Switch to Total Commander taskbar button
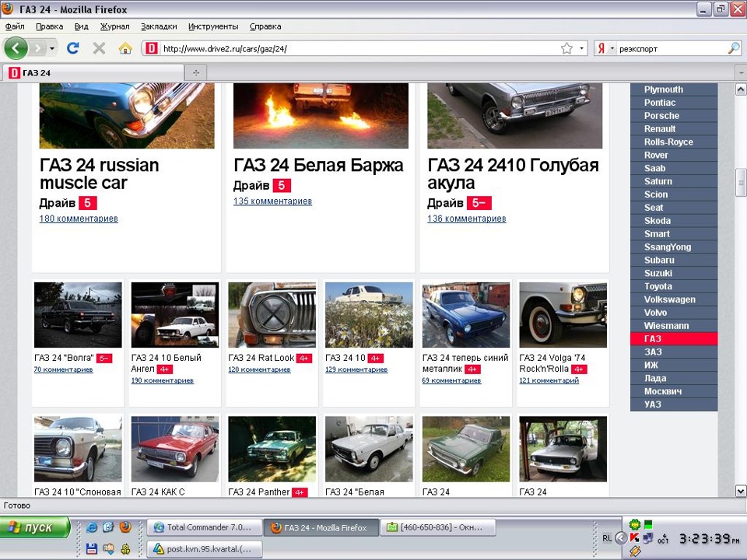Image resolution: width=747 pixels, height=560 pixels. [205, 527]
